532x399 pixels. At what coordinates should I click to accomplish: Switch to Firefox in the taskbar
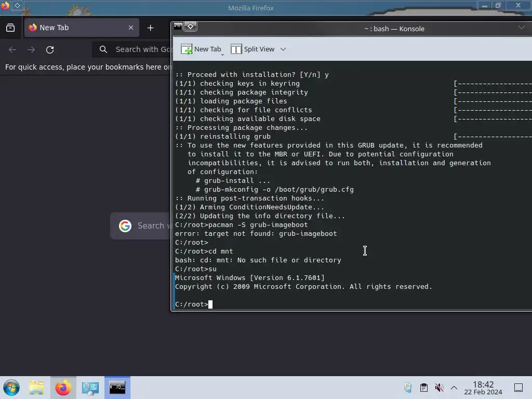(63, 388)
